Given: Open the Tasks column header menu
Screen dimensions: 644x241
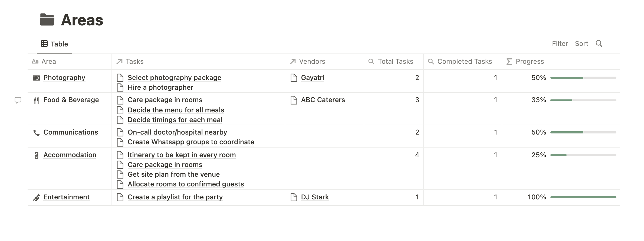Looking at the screenshot, I should pos(198,62).
